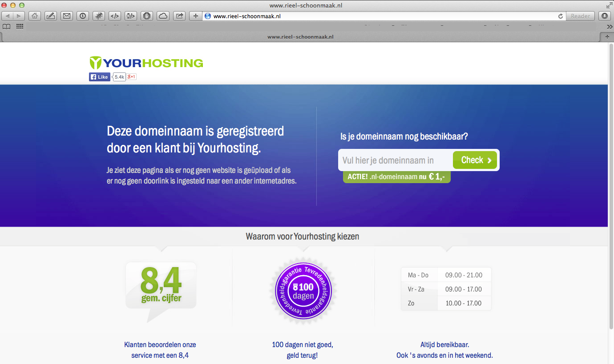Click the green Check button
This screenshot has width=614, height=364.
coord(475,160)
